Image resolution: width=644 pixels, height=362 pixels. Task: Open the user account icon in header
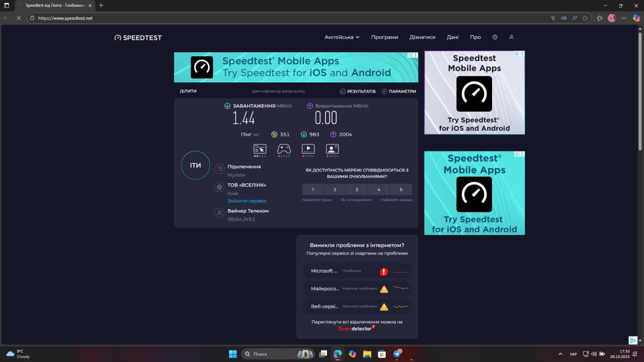click(511, 37)
